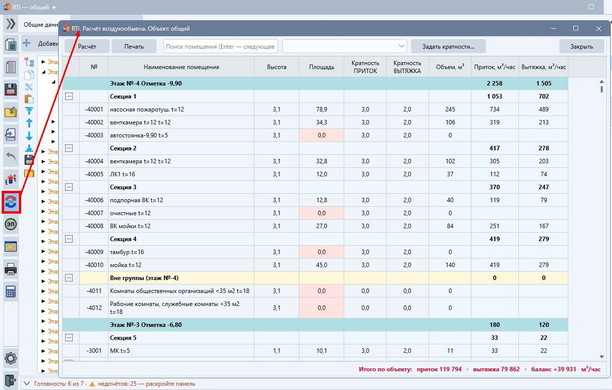
Task: Click the tree structure icon in main window
Action: pos(29,62)
